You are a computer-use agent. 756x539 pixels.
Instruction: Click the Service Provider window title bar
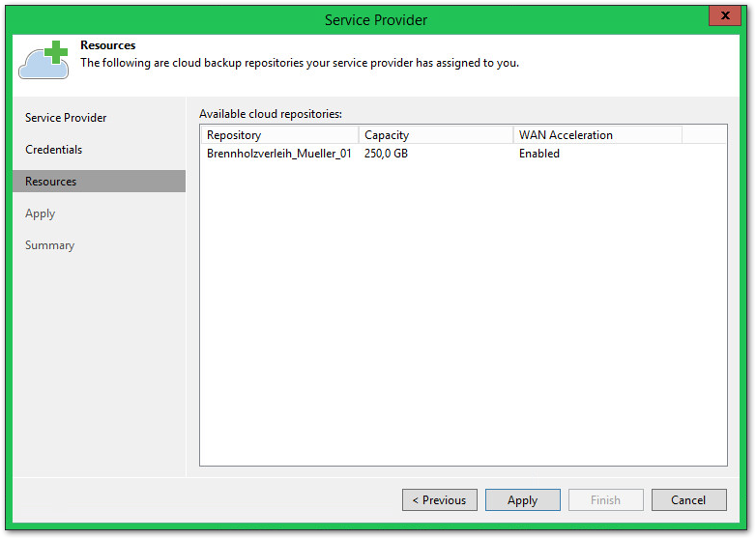point(375,19)
